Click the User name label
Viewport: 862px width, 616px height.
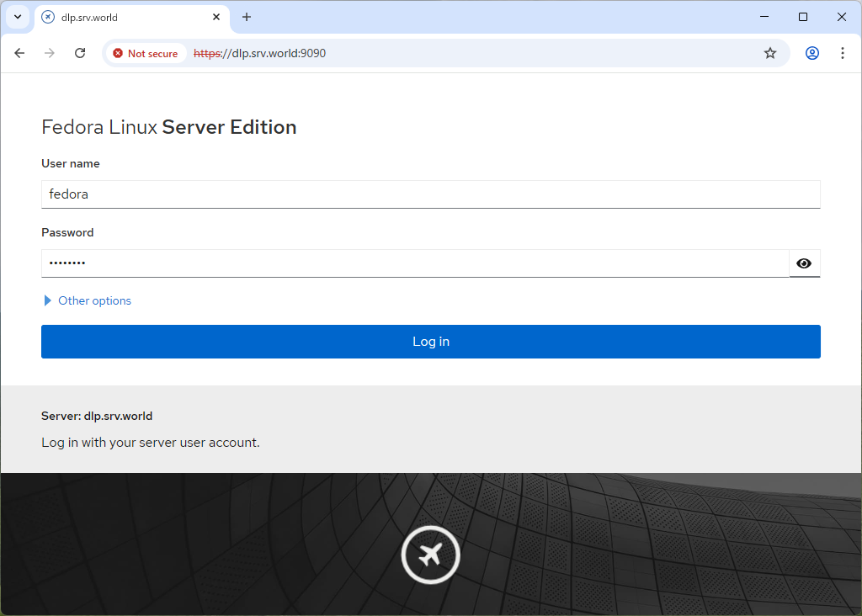[71, 163]
